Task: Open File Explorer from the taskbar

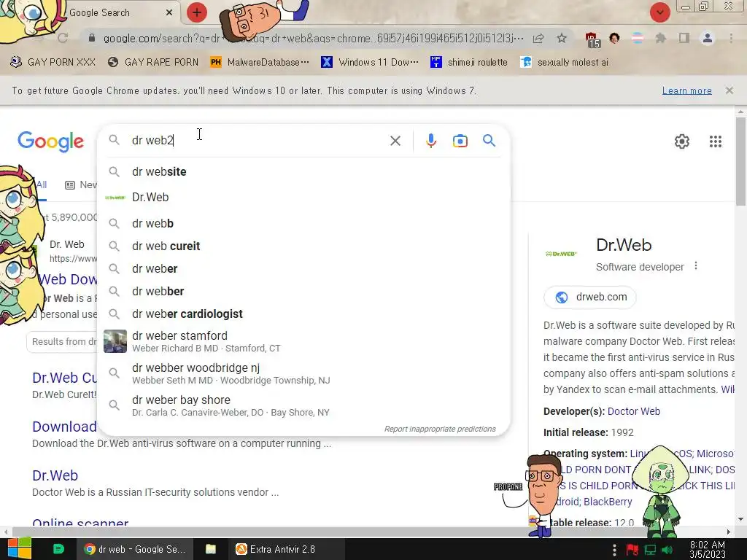Action: (211, 549)
